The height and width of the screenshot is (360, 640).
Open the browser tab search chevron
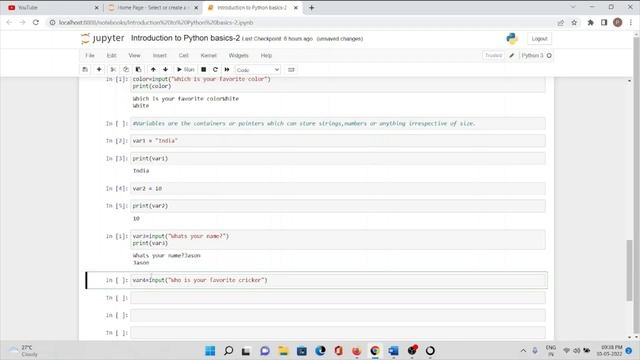tap(573, 7)
